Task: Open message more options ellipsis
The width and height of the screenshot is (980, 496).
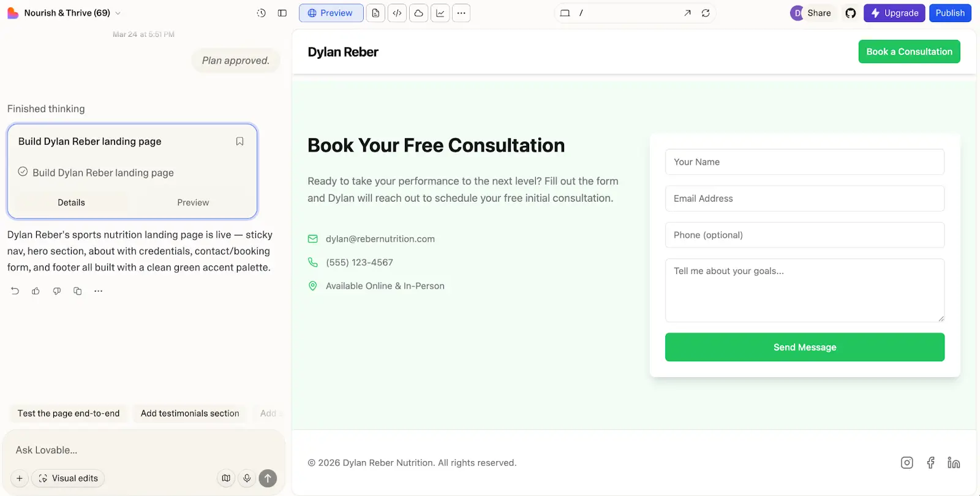Action: tap(99, 291)
